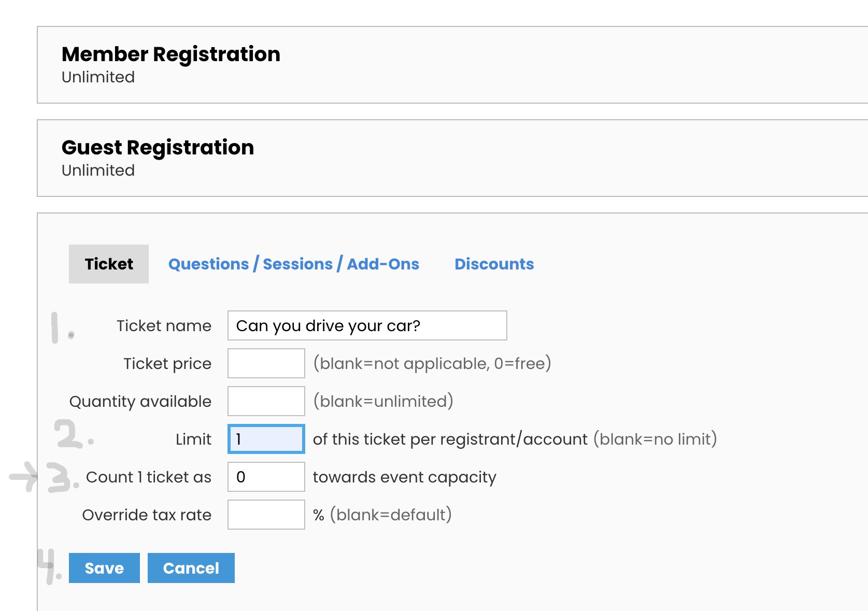Viewport: 868px width, 611px height.
Task: Open the Questions / Sessions / Add-Ons tab
Action: click(x=293, y=264)
